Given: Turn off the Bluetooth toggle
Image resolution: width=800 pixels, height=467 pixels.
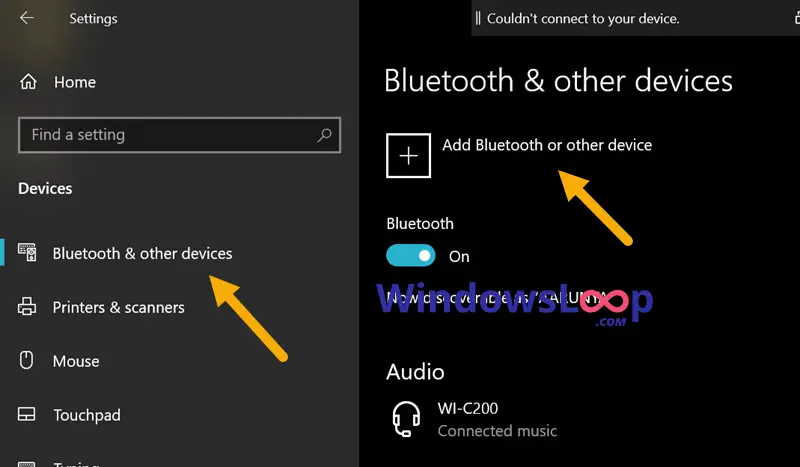Looking at the screenshot, I should [411, 255].
